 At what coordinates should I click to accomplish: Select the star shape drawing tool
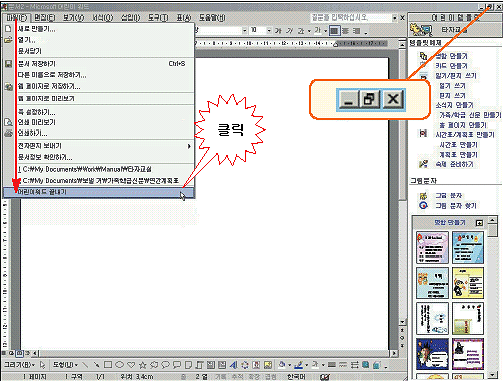pyautogui.click(x=143, y=365)
